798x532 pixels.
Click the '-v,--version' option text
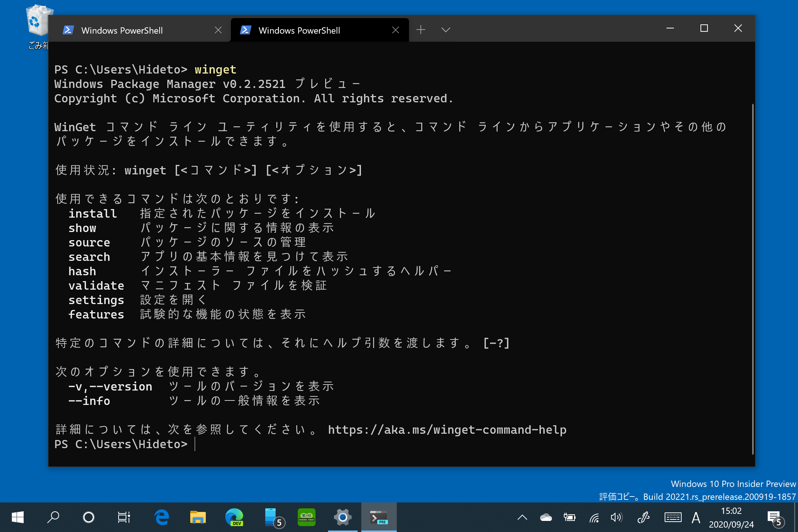[110, 386]
